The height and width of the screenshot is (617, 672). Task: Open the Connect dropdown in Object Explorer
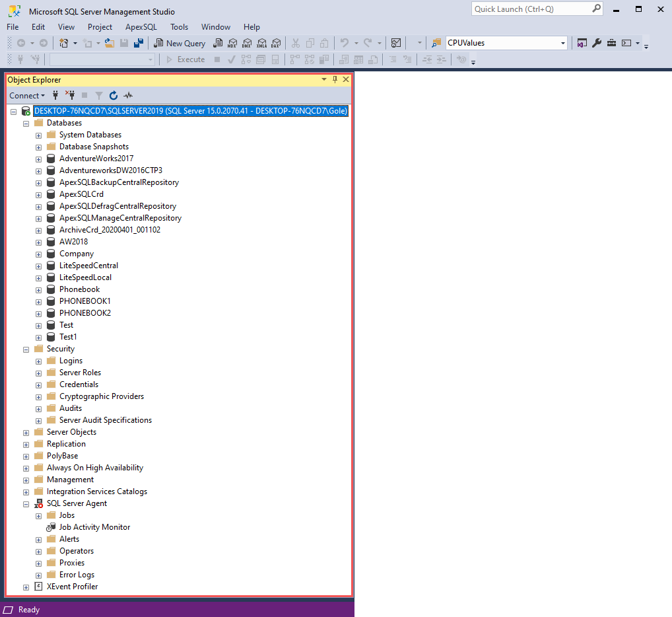pyautogui.click(x=27, y=96)
